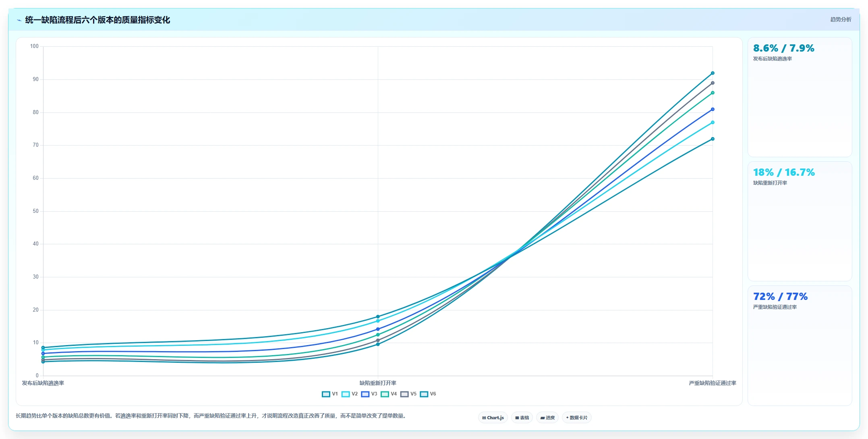Click the gray V5 point near 89
Screen dimensions: 868x439
pos(713,83)
